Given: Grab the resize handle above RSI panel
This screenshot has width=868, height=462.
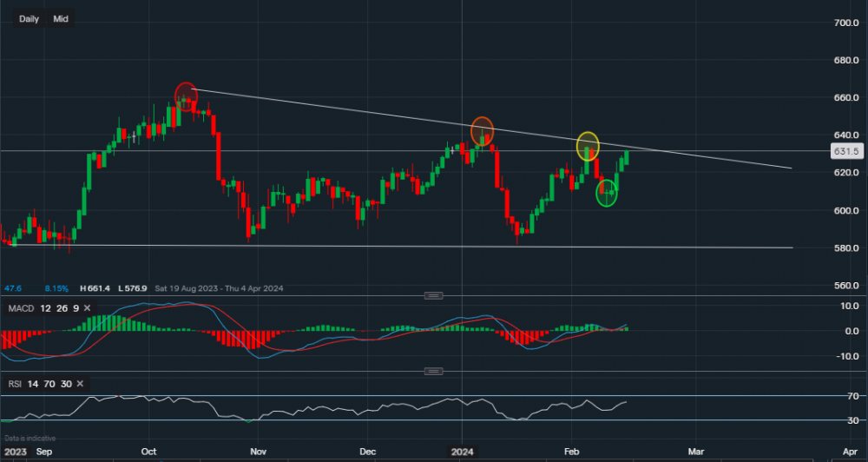Looking at the screenshot, I should tap(431, 371).
